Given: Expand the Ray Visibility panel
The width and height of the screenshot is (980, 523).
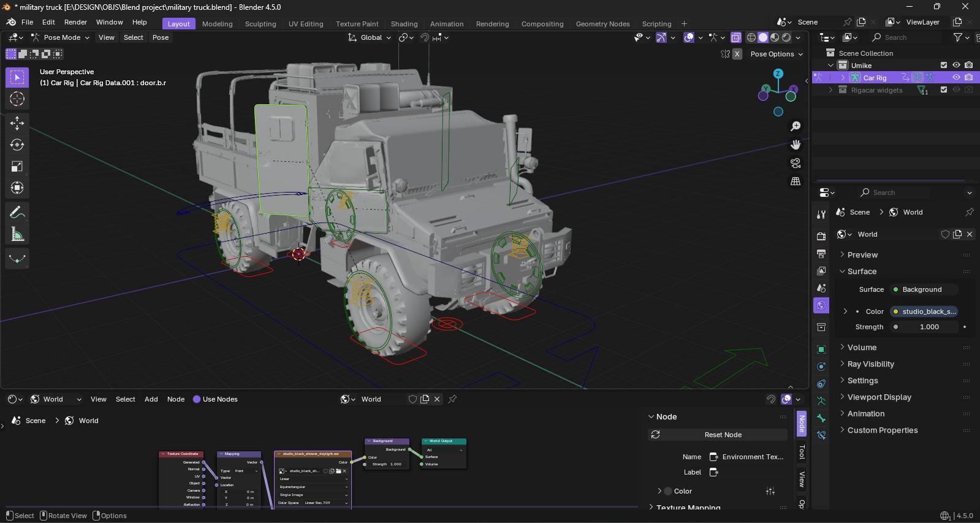Looking at the screenshot, I should click(x=870, y=364).
